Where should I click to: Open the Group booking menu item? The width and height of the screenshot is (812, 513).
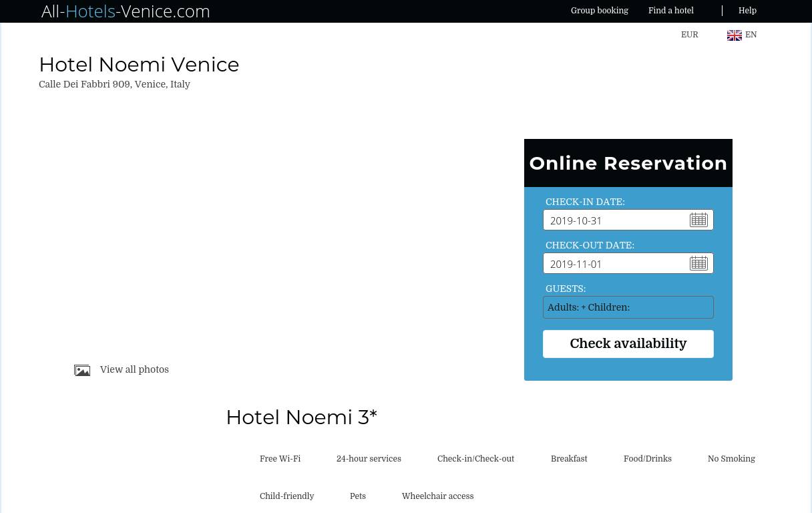[x=599, y=11]
